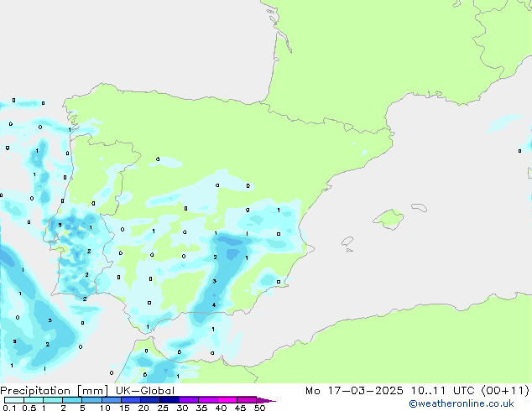The height and width of the screenshot is (411, 532).
Task: Click the 25–30 mm dark blue legend swatch
Action: [170, 400]
